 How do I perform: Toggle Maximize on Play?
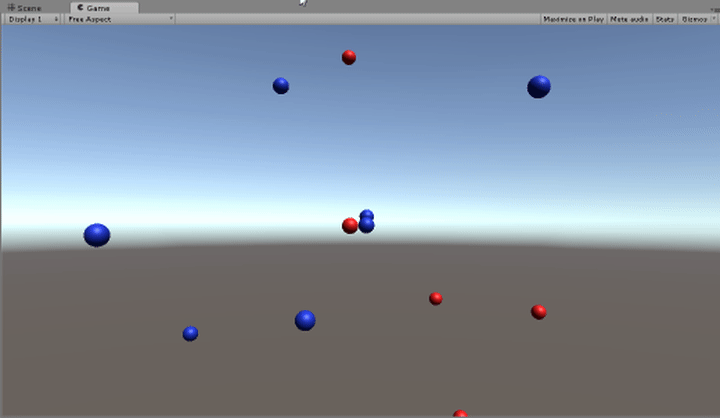coord(573,19)
